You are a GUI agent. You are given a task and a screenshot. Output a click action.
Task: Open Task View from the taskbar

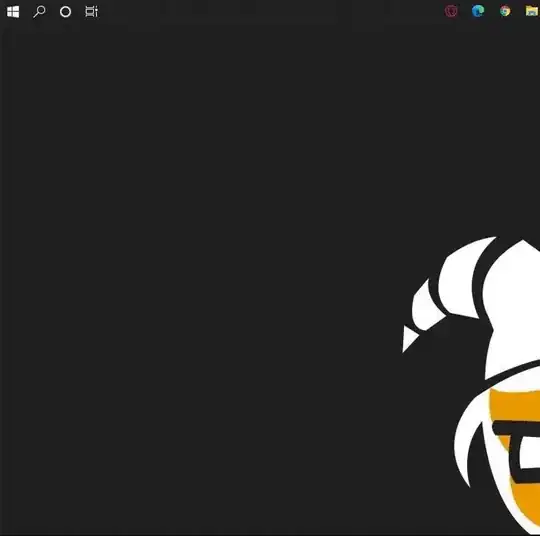[x=92, y=12]
